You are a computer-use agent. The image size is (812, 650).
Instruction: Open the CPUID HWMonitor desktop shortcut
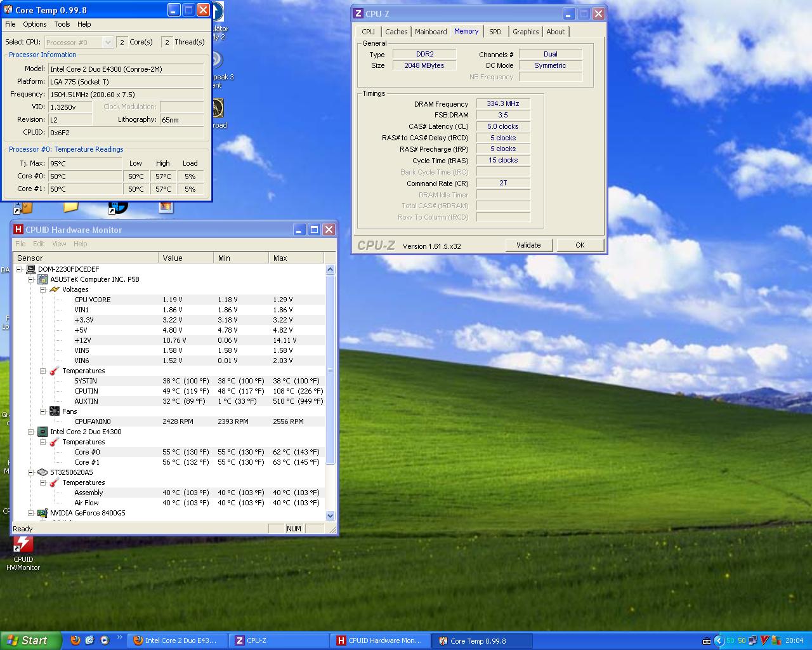coord(23,545)
